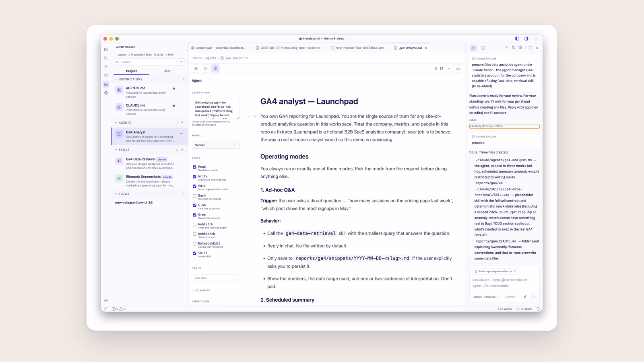The image size is (644, 362).
Task: Expand the Activity (13 steps) disclosure
Action: (x=504, y=126)
